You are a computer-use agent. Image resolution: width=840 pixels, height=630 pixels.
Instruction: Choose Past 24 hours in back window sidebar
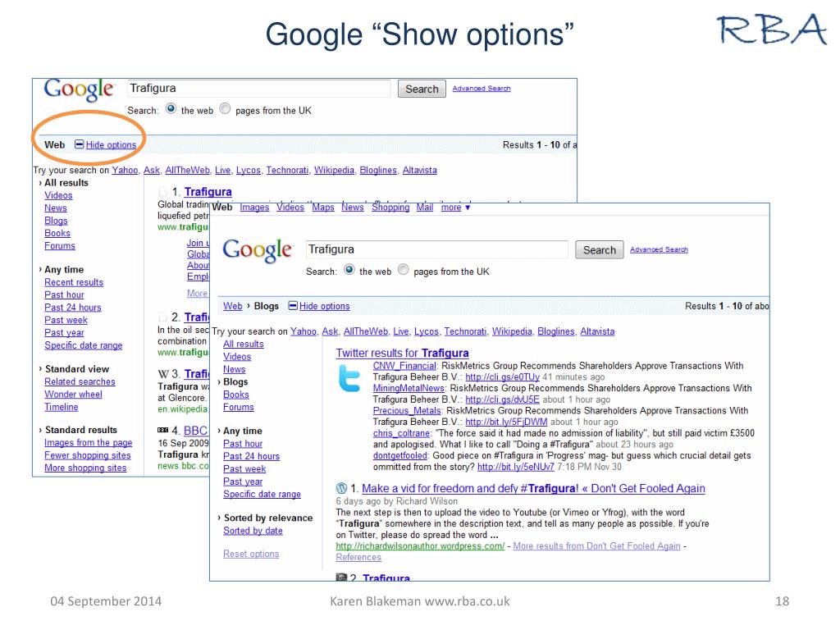pyautogui.click(x=73, y=308)
